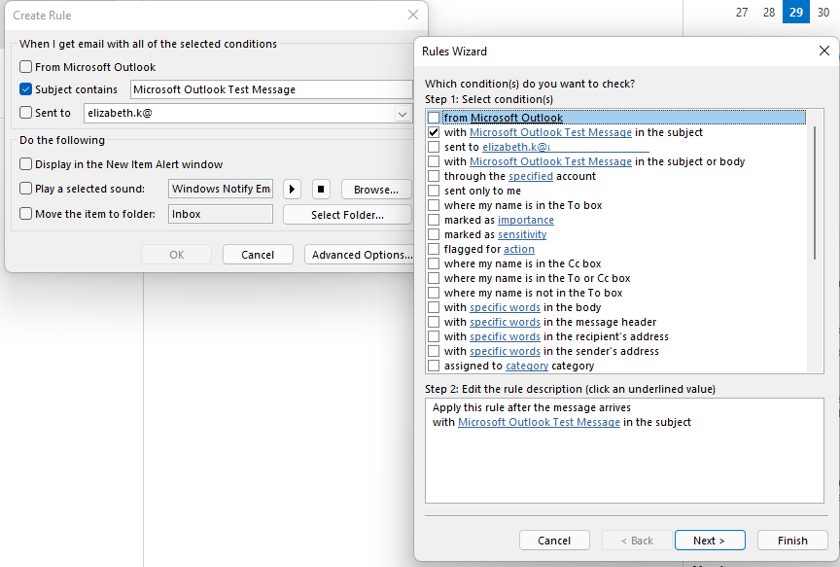Image resolution: width=840 pixels, height=567 pixels.
Task: Check Play a selected sound option
Action: tap(26, 189)
